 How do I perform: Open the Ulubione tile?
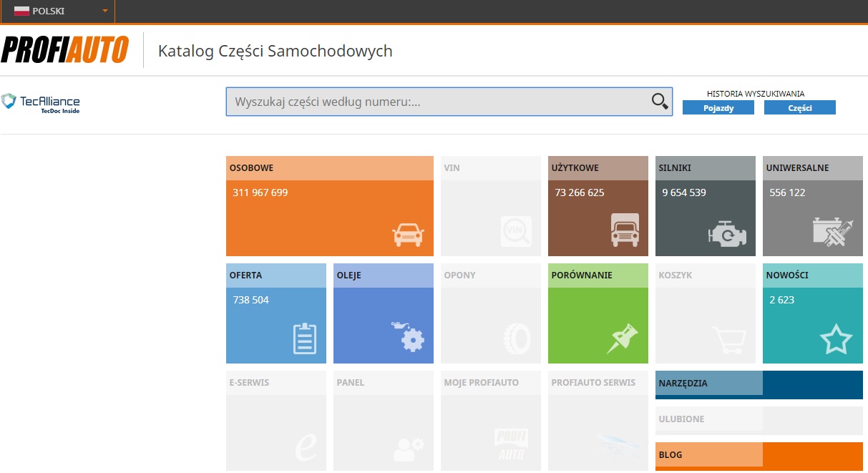pos(759,420)
